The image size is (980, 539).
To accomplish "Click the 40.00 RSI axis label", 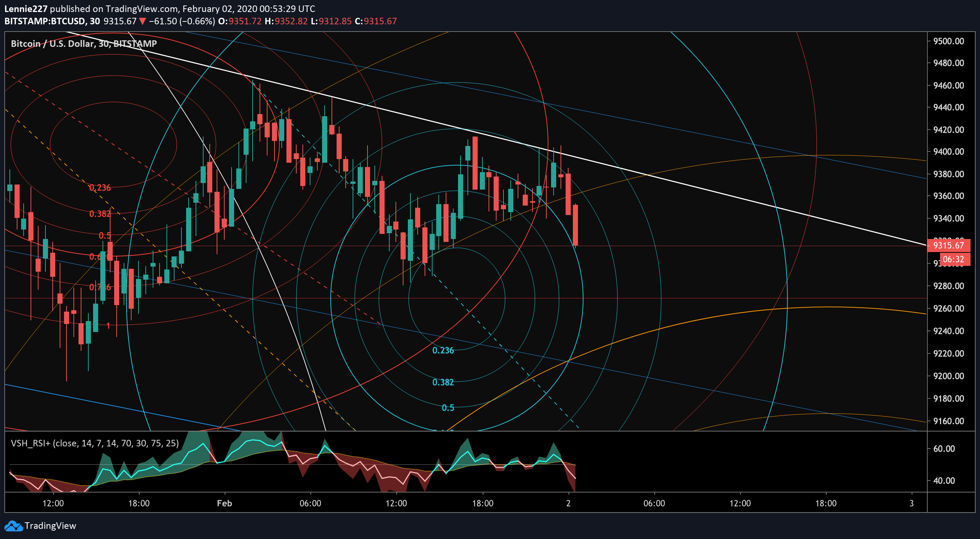I will pos(944,481).
